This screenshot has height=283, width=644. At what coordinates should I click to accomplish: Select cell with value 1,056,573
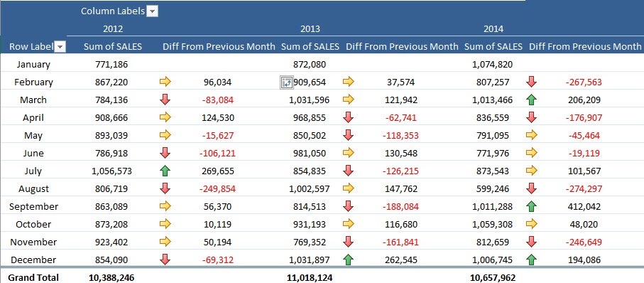click(111, 171)
